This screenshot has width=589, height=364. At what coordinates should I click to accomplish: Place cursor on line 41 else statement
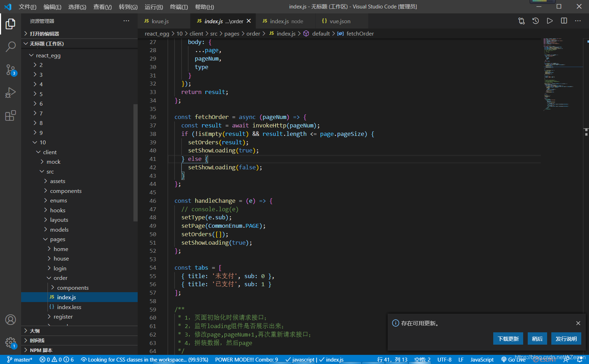point(194,159)
